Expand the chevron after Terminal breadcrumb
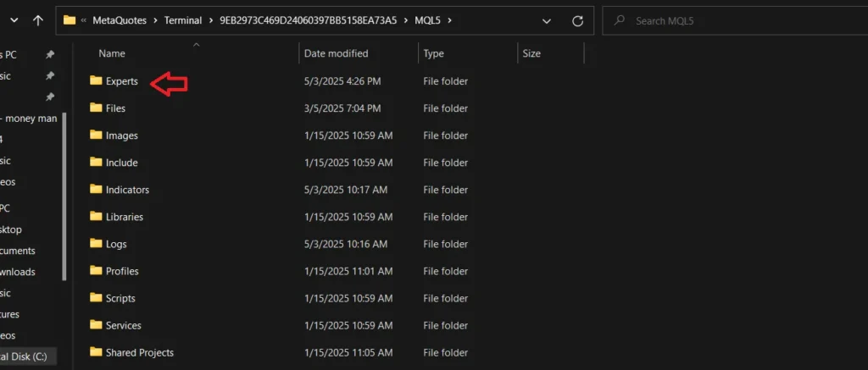Image resolution: width=868 pixels, height=370 pixels. click(x=210, y=21)
